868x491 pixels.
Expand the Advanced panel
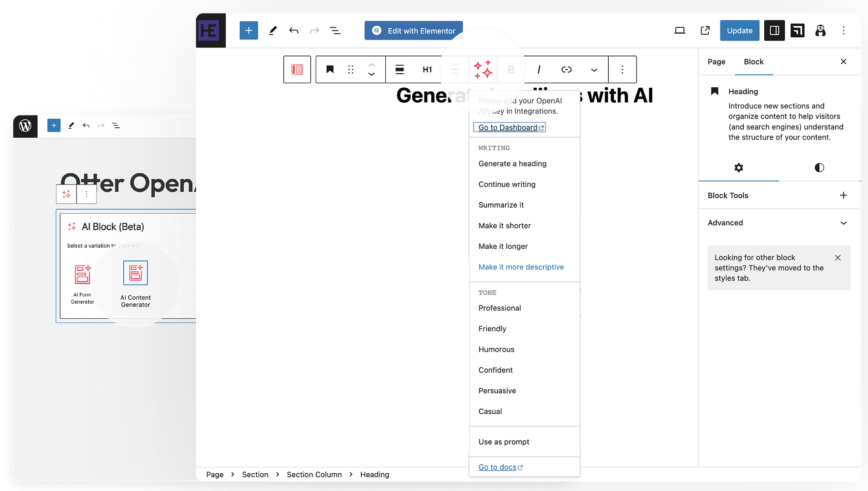779,223
